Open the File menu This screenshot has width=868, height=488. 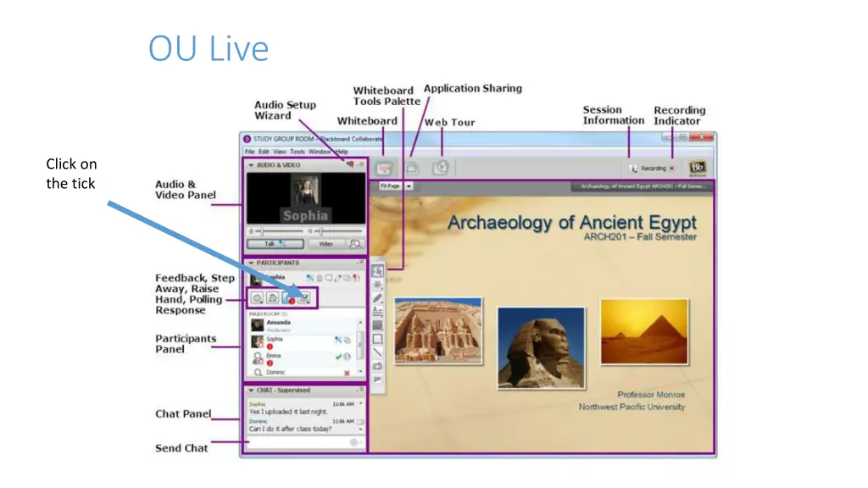click(x=250, y=152)
